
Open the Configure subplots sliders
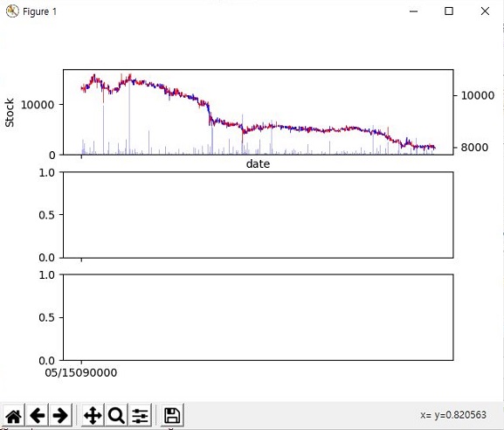click(x=140, y=416)
